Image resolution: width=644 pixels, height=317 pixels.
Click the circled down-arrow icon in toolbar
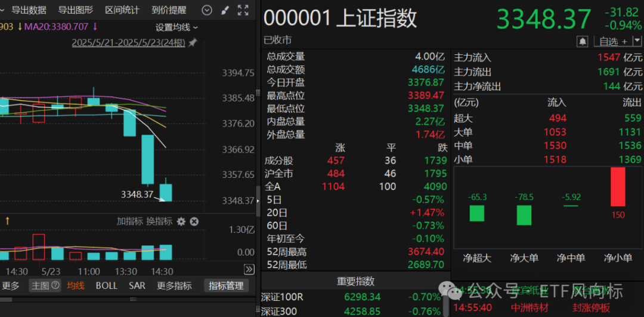tap(207, 10)
